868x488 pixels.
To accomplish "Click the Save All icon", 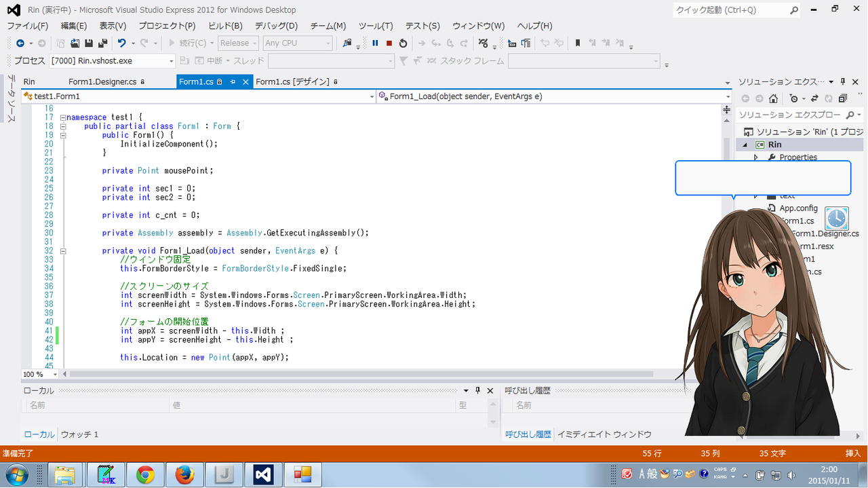I will [x=103, y=43].
